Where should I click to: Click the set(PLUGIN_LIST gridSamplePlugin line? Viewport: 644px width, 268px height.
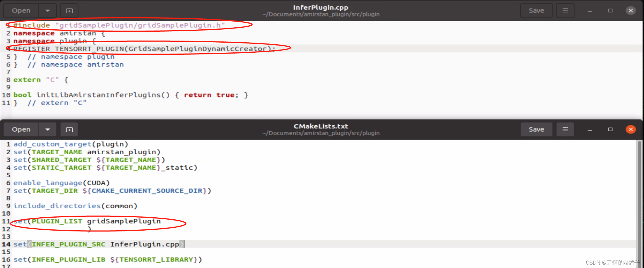coord(87,221)
